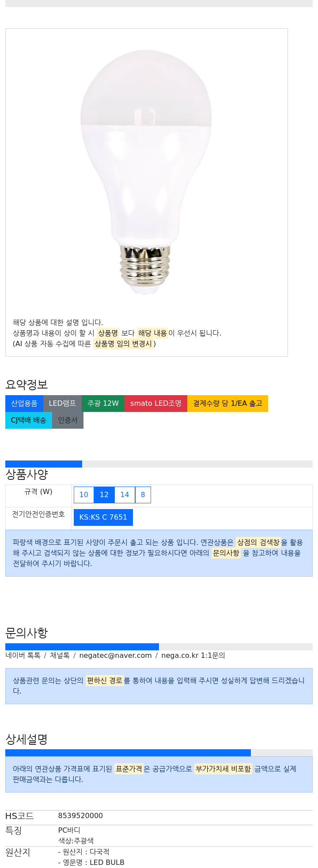This screenshot has width=318, height=868.
Task: Click the LED램프 summary tag
Action: (62, 404)
